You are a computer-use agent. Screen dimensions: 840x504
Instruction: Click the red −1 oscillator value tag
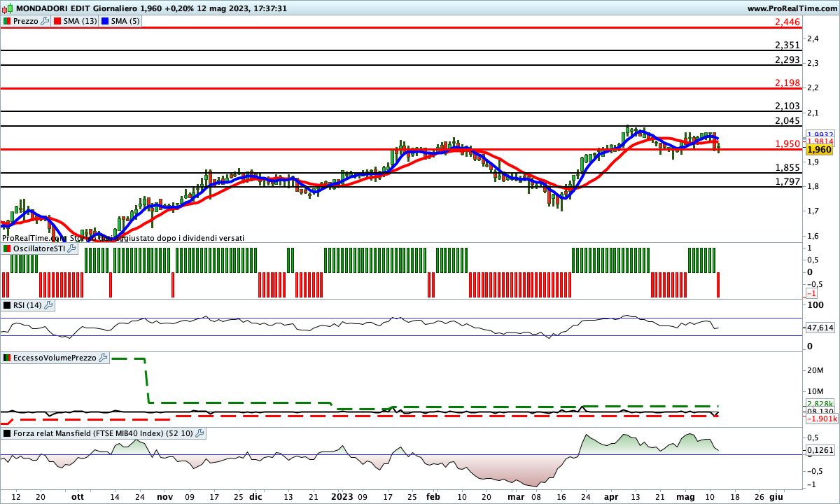click(x=813, y=293)
